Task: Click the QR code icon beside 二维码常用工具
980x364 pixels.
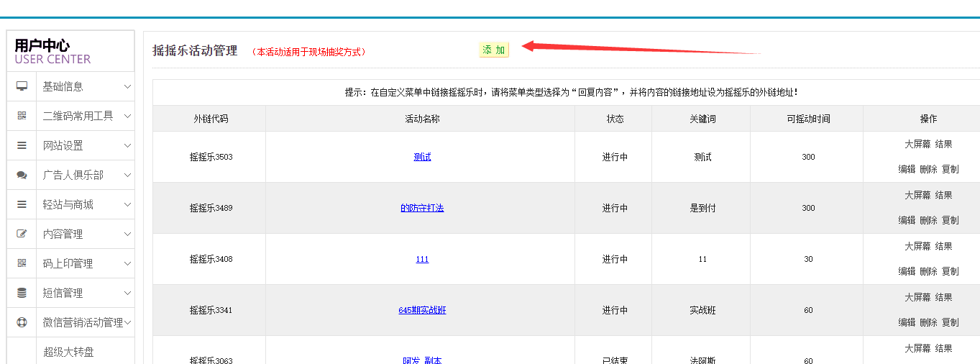Action: pyautogui.click(x=22, y=116)
